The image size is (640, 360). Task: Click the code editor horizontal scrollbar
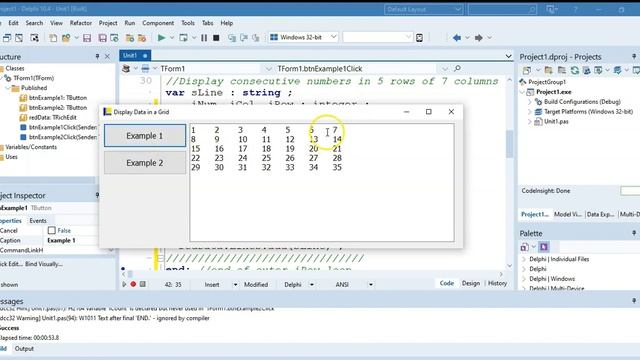(x=312, y=274)
